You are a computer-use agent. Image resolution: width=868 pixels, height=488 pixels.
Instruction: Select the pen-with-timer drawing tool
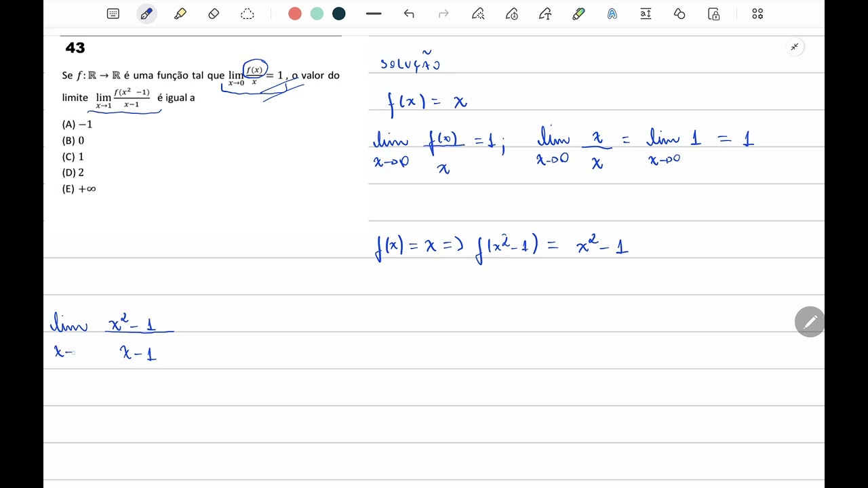[512, 14]
